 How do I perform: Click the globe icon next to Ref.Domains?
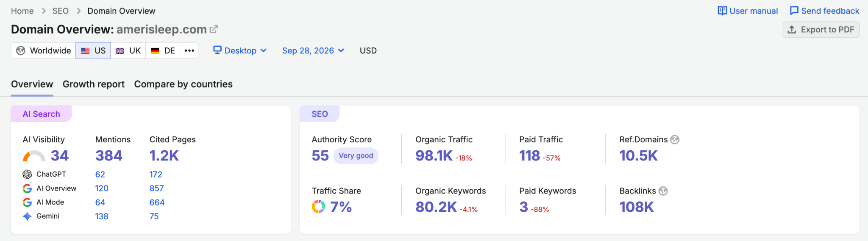[x=675, y=140]
